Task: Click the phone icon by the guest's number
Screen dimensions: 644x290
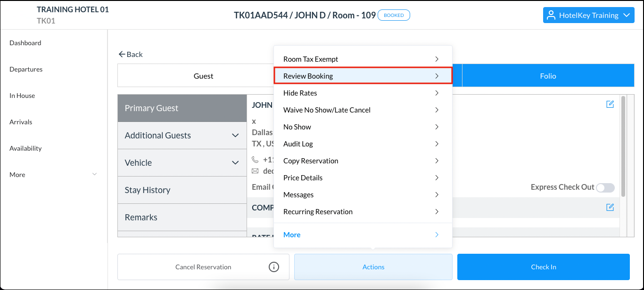Action: pos(255,159)
